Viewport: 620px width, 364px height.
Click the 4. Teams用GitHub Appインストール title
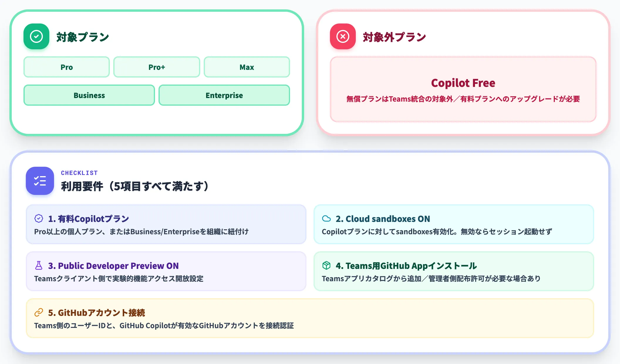406,266
